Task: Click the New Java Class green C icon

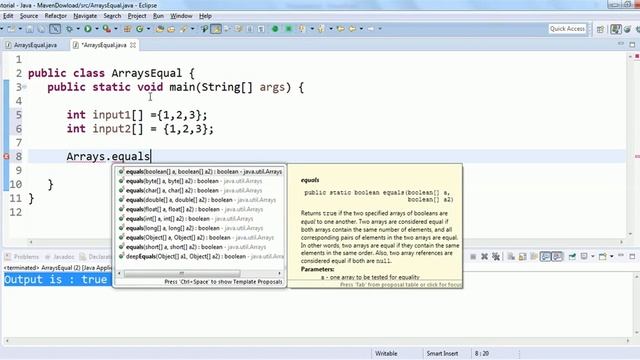Action: [140, 29]
